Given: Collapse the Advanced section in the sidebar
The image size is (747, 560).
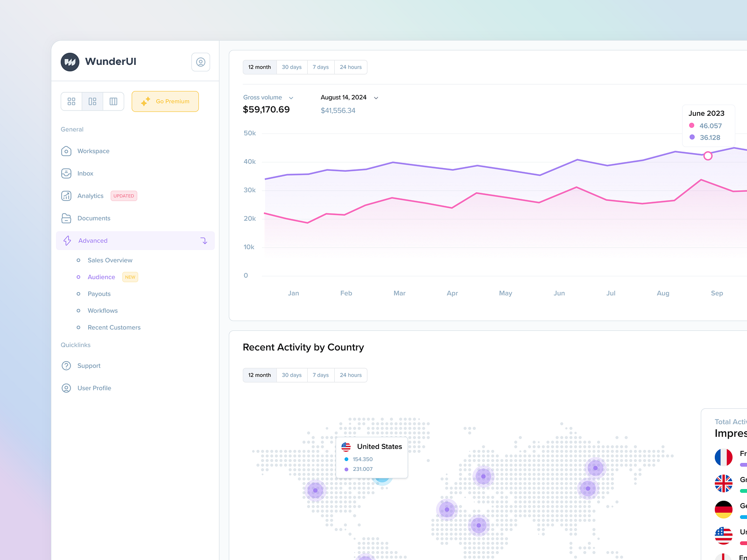Looking at the screenshot, I should click(x=204, y=240).
